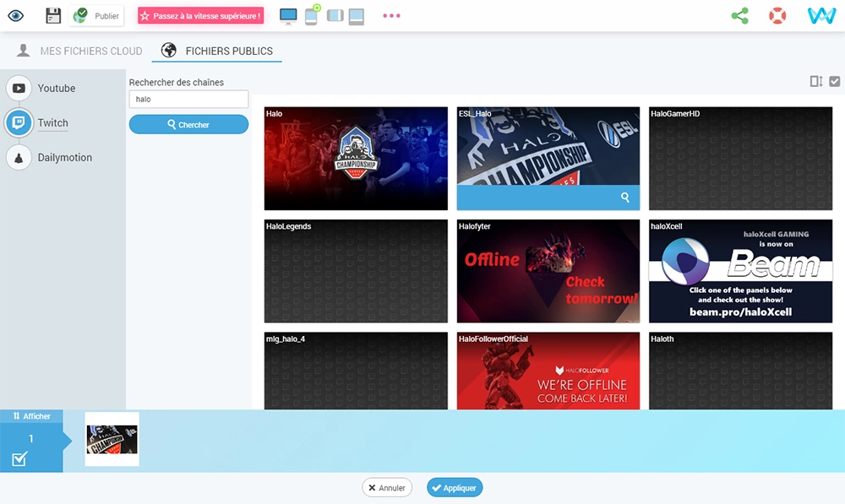The height and width of the screenshot is (504, 845).
Task: Select the mobile device view icon
Action: 312,15
